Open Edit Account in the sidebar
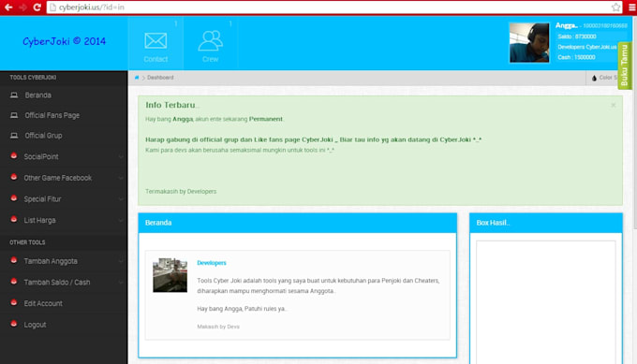The width and height of the screenshot is (637, 364). click(43, 303)
